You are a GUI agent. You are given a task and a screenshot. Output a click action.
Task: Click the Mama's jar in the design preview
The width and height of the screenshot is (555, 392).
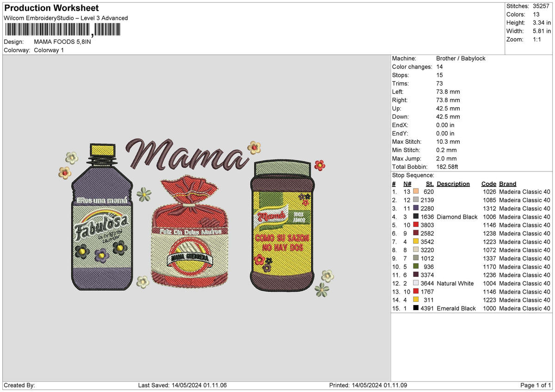click(x=283, y=227)
